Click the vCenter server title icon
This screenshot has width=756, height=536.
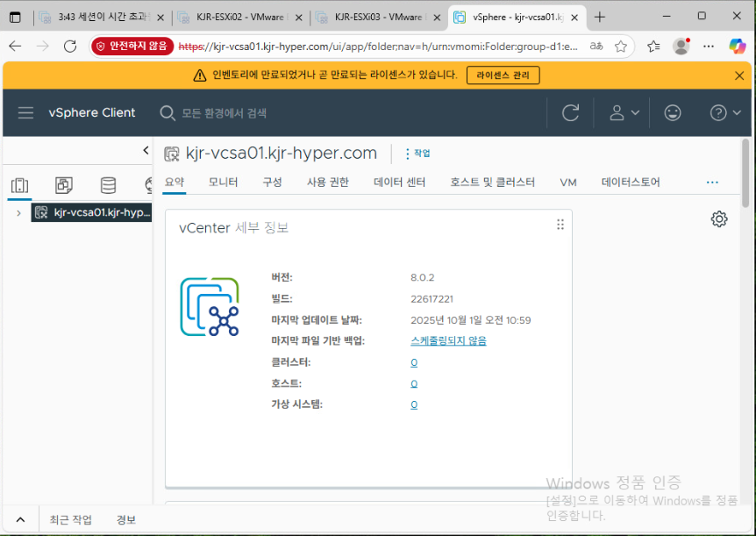172,154
